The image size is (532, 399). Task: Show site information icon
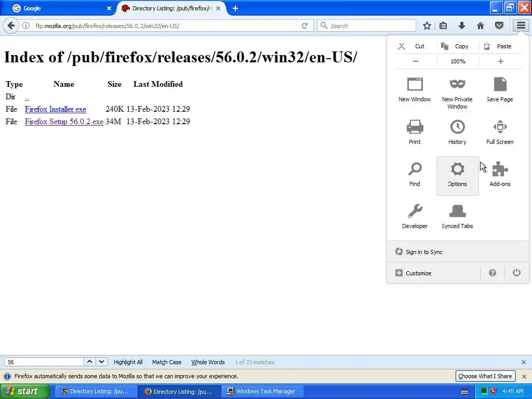point(26,25)
